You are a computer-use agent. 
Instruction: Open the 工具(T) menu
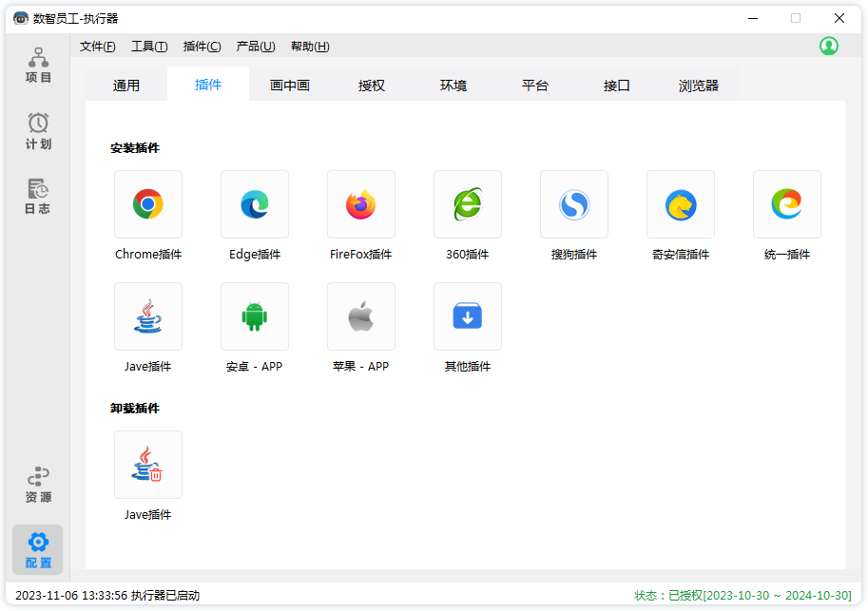[x=149, y=47]
